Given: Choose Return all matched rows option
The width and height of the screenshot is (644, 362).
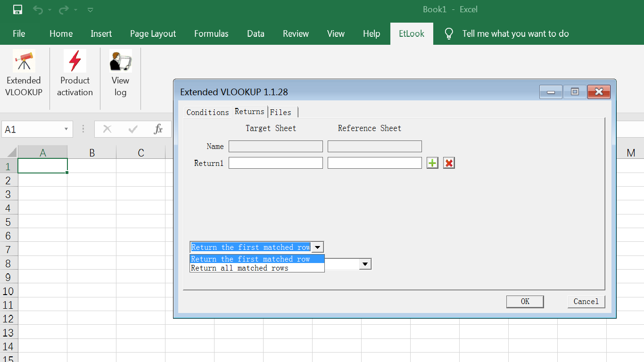Looking at the screenshot, I should coord(257,268).
